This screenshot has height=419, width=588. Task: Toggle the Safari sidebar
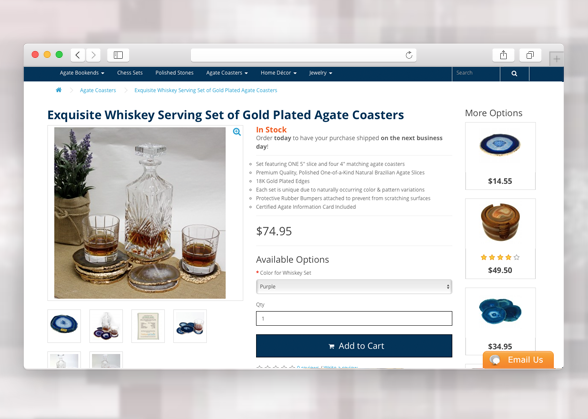click(118, 55)
